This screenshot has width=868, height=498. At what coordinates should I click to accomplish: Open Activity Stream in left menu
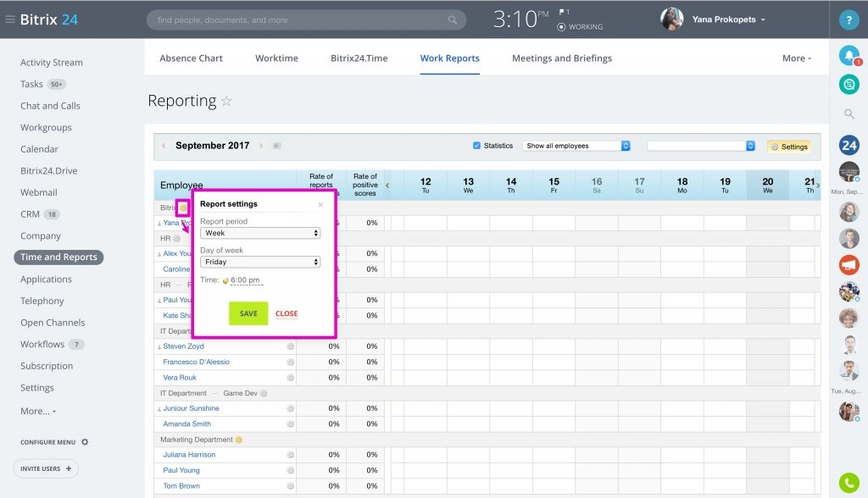pos(52,63)
